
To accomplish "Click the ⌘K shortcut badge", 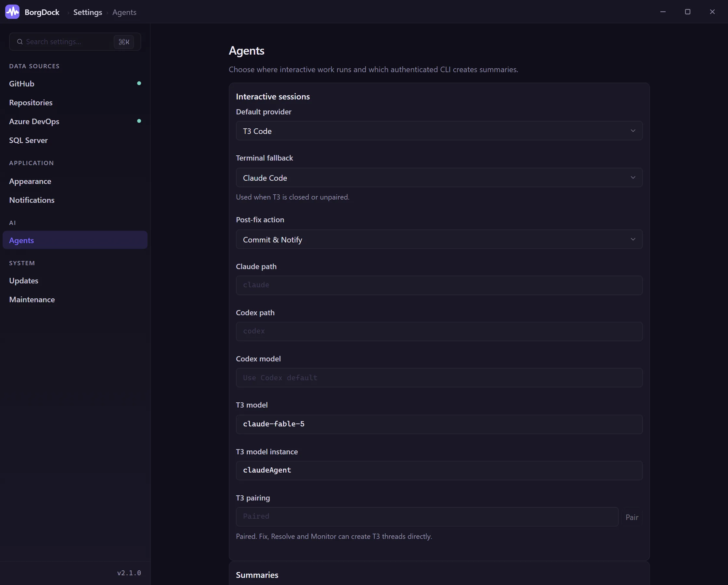I will (123, 42).
